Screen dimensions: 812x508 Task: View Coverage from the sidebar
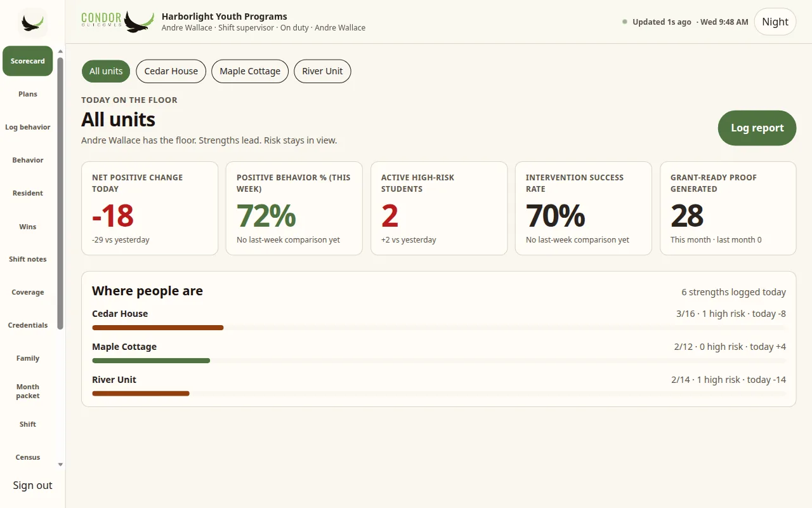(x=28, y=292)
